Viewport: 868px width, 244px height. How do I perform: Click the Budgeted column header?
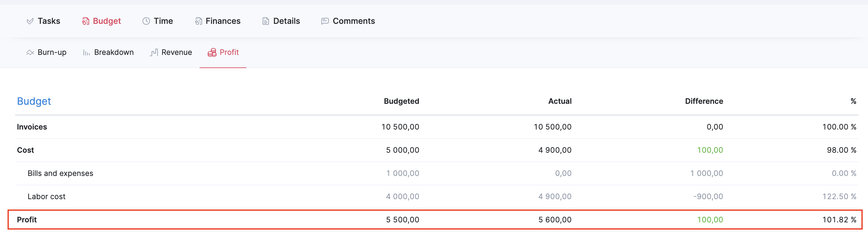(401, 101)
